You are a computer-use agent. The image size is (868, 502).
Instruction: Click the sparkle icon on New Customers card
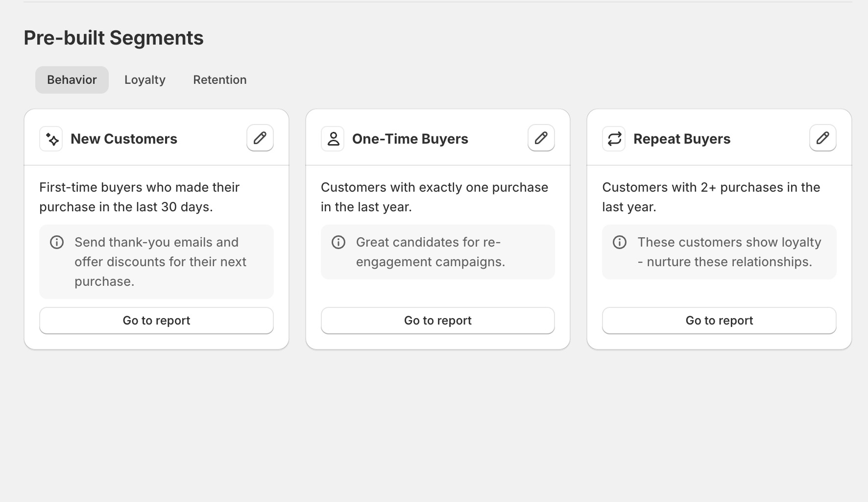pos(50,139)
